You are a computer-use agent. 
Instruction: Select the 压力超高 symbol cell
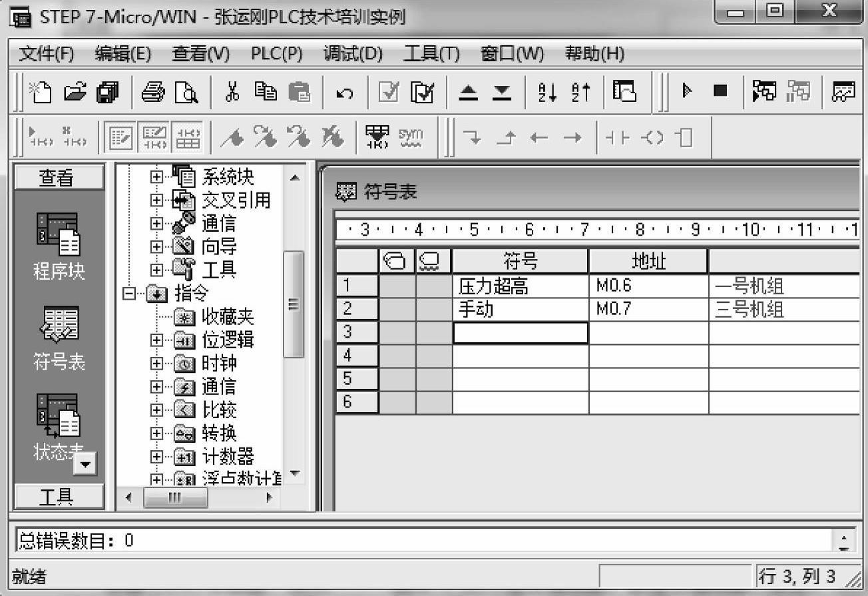coord(521,286)
